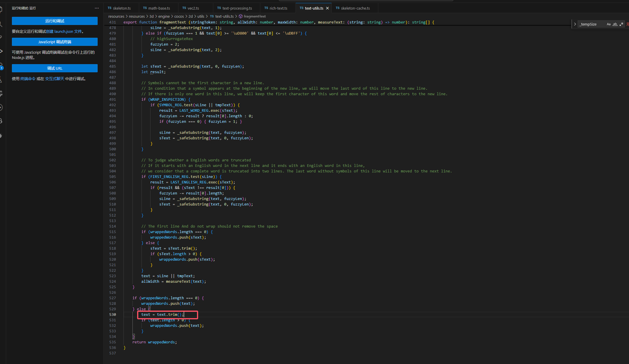The width and height of the screenshot is (629, 364).
Task: Toggle regular expression search option
Action: pyautogui.click(x=621, y=24)
